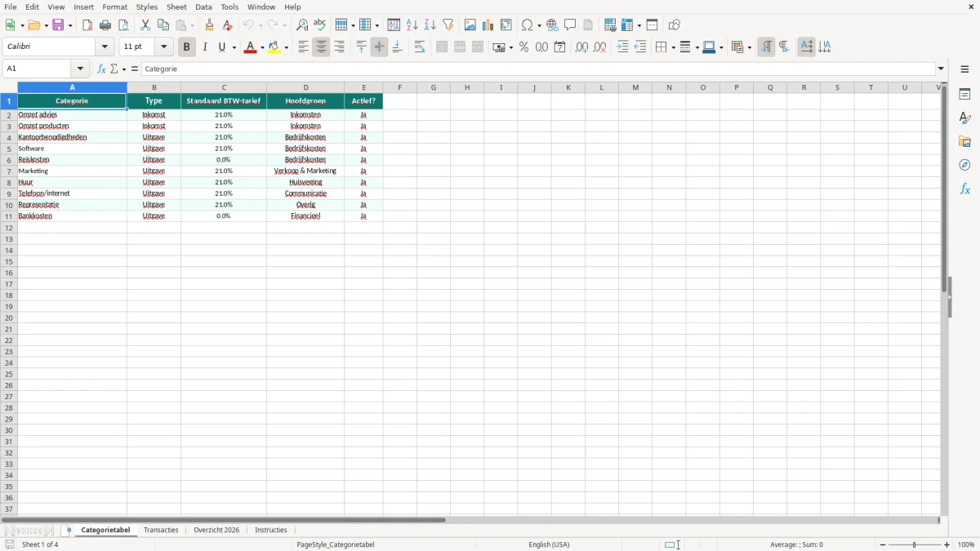Open sidebar Gallery panel
This screenshot has height=551, width=980.
(964, 141)
